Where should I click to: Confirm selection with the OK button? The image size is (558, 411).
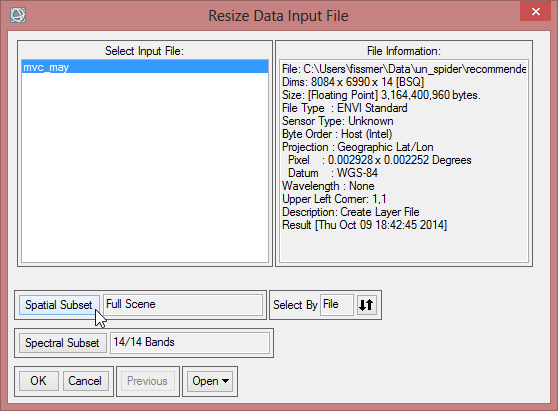pyautogui.click(x=38, y=381)
